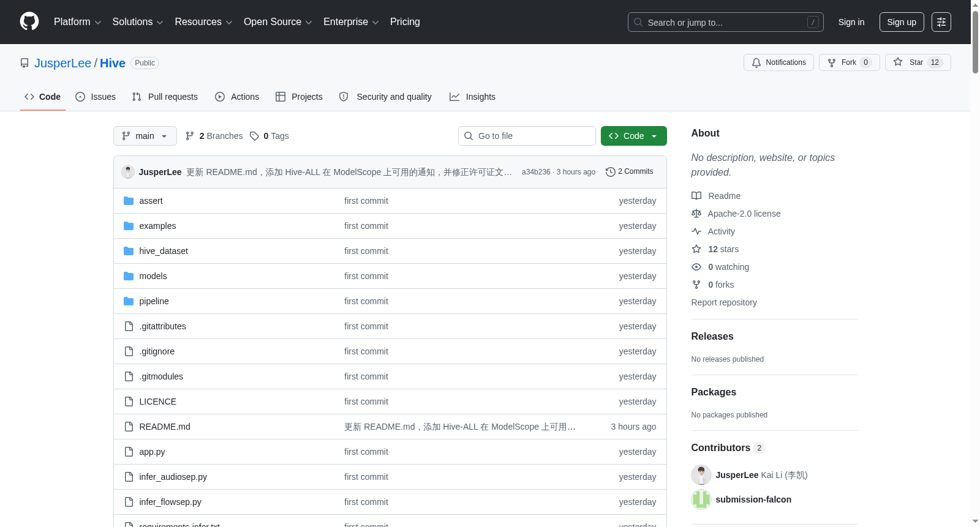Open the appearance settings icon button
980x527 pixels.
click(x=941, y=22)
